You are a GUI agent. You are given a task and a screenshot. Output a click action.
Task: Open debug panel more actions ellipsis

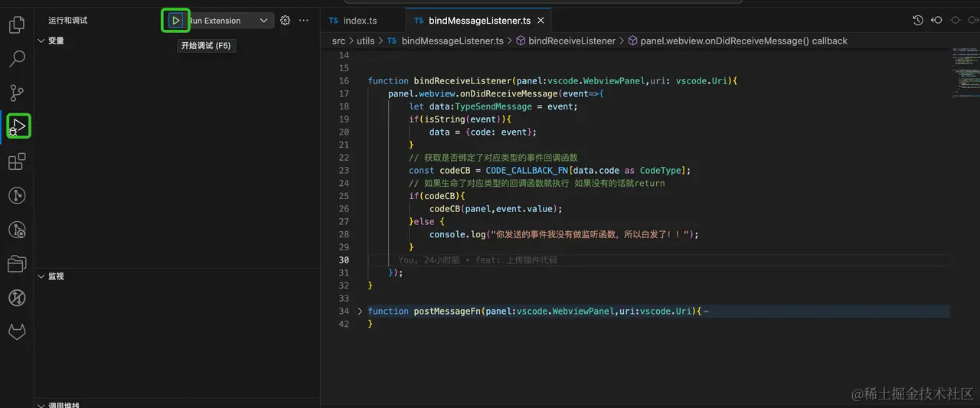(x=304, y=21)
